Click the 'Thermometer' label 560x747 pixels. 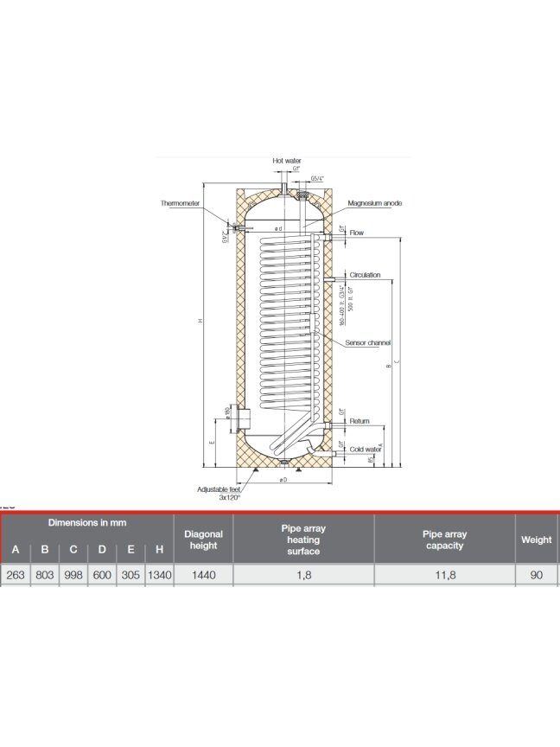180,203
